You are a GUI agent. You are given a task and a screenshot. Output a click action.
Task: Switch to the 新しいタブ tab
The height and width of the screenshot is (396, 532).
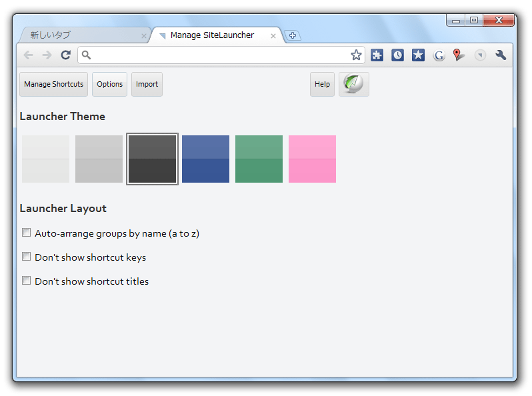point(85,35)
